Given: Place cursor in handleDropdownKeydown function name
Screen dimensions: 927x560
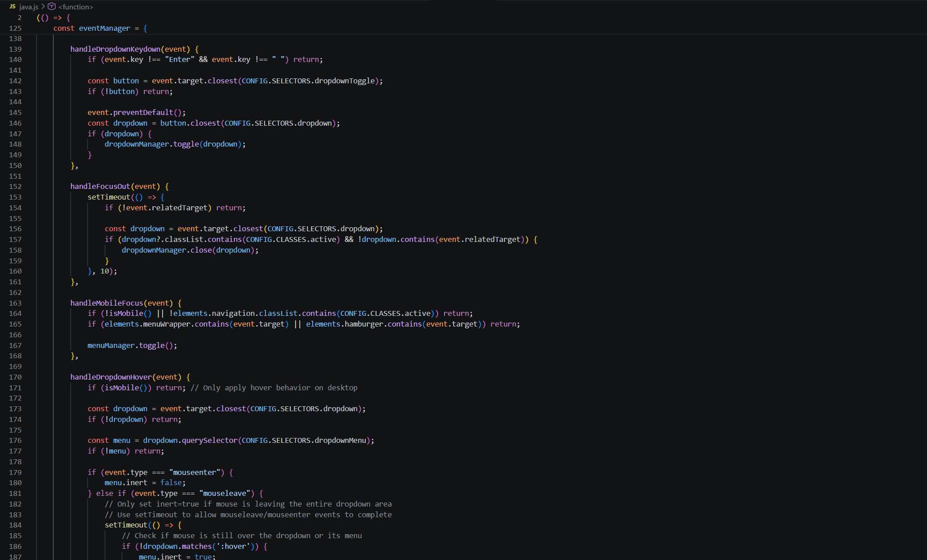Looking at the screenshot, I should [115, 49].
